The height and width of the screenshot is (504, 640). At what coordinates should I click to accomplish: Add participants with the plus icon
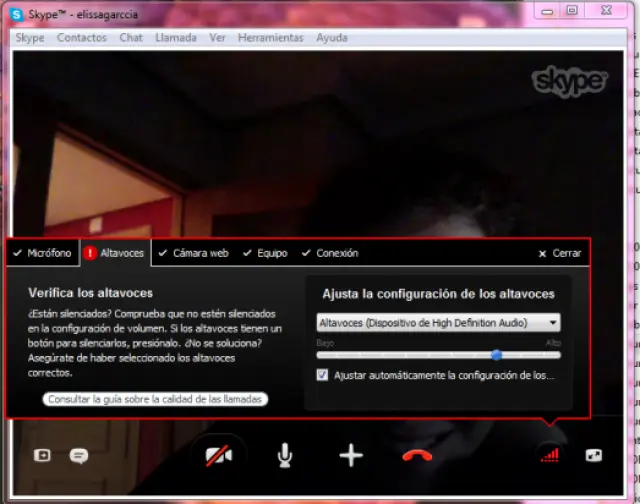(x=351, y=455)
